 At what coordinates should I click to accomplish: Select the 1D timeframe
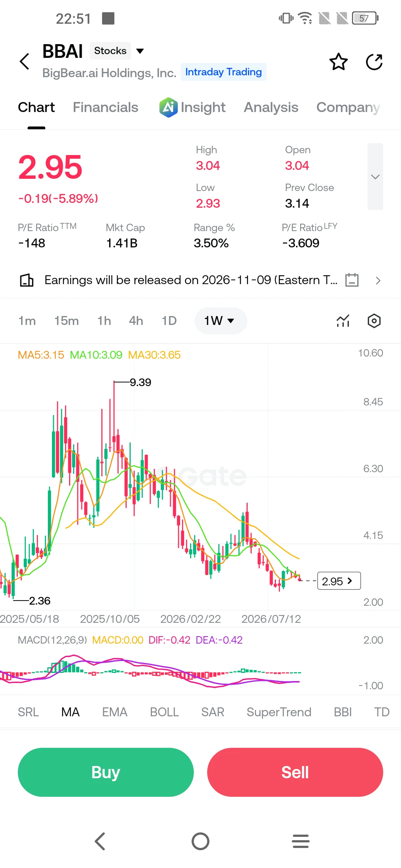[169, 321]
